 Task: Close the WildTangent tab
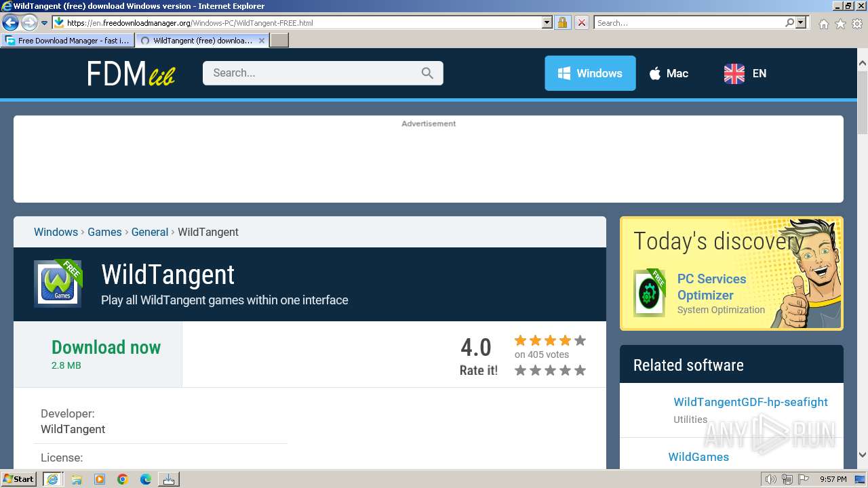[262, 41]
